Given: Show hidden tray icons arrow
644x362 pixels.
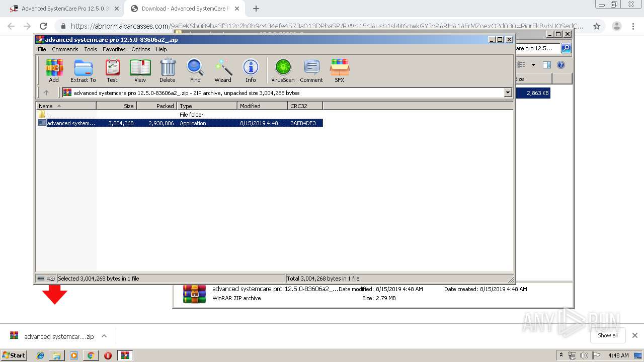Looking at the screenshot, I should point(561,355).
